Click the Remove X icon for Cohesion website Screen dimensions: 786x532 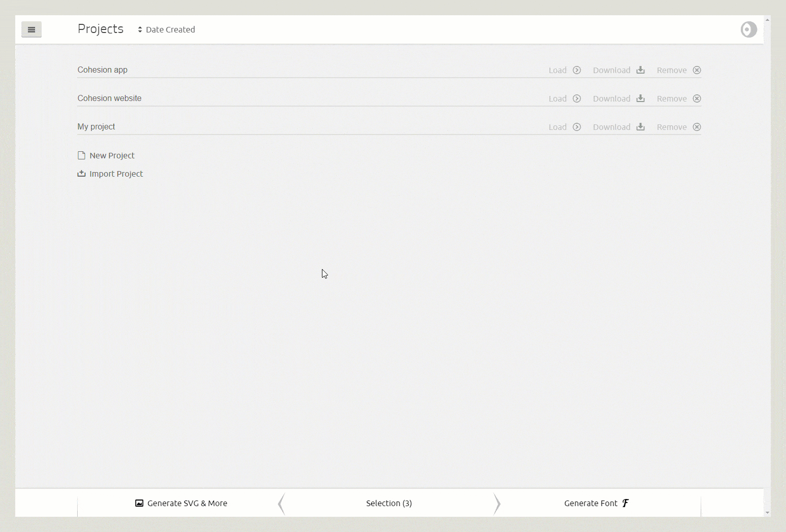697,98
